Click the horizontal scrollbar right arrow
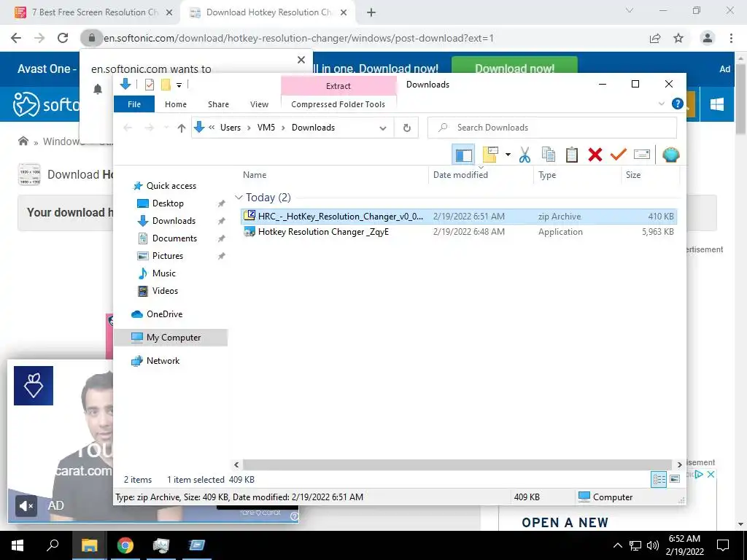The height and width of the screenshot is (560, 747). (679, 464)
